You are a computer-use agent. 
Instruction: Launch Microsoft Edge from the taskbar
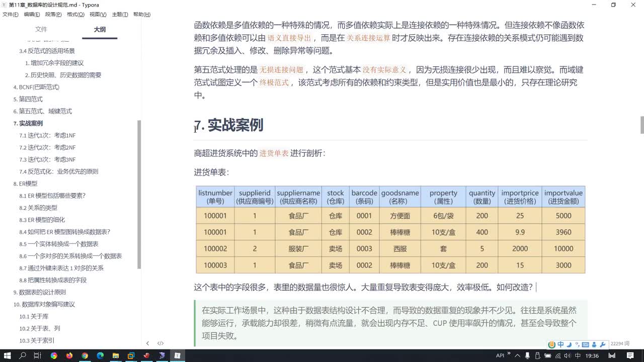(100, 355)
